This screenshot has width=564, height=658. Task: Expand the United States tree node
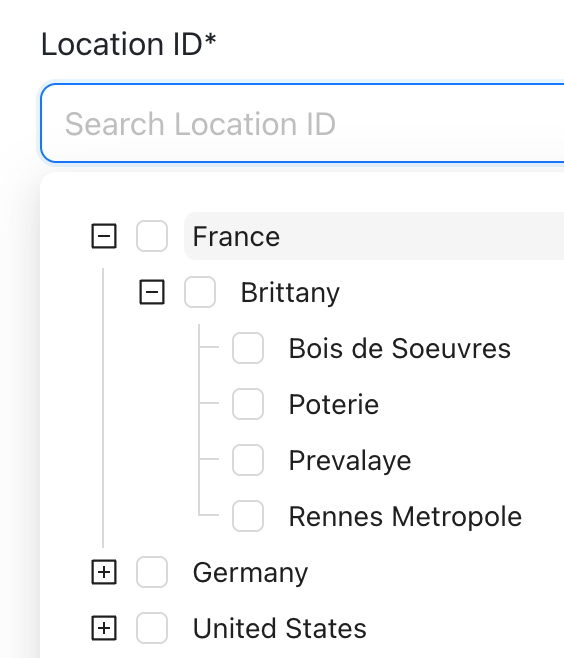(104, 628)
